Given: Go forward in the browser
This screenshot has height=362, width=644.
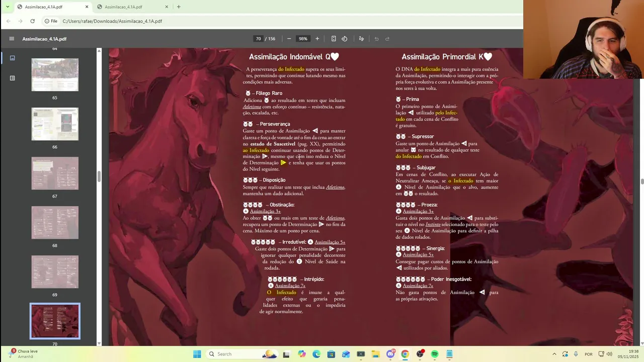Looking at the screenshot, I should [20, 21].
